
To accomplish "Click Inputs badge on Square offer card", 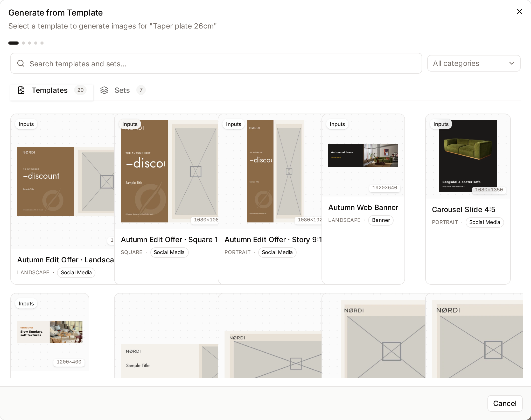I will (130, 124).
